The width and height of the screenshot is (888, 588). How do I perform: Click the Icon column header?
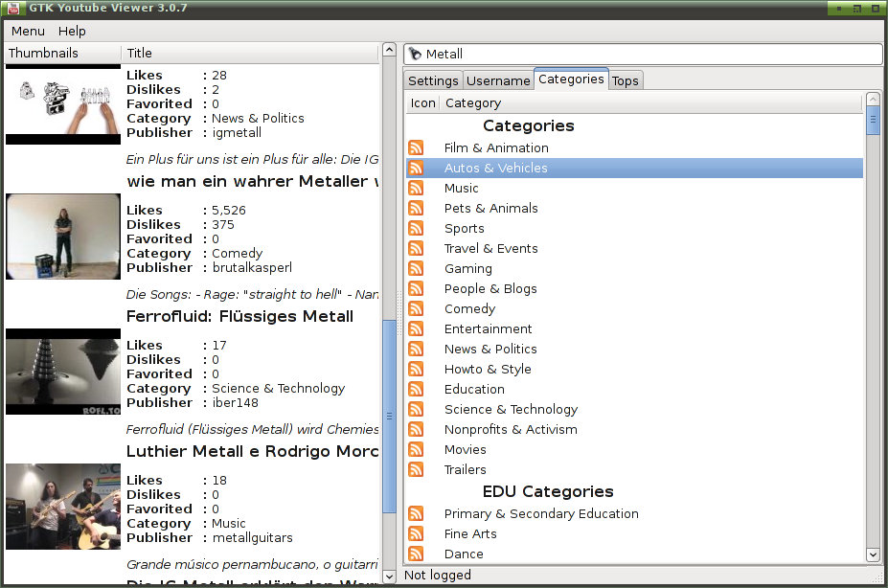click(x=422, y=103)
